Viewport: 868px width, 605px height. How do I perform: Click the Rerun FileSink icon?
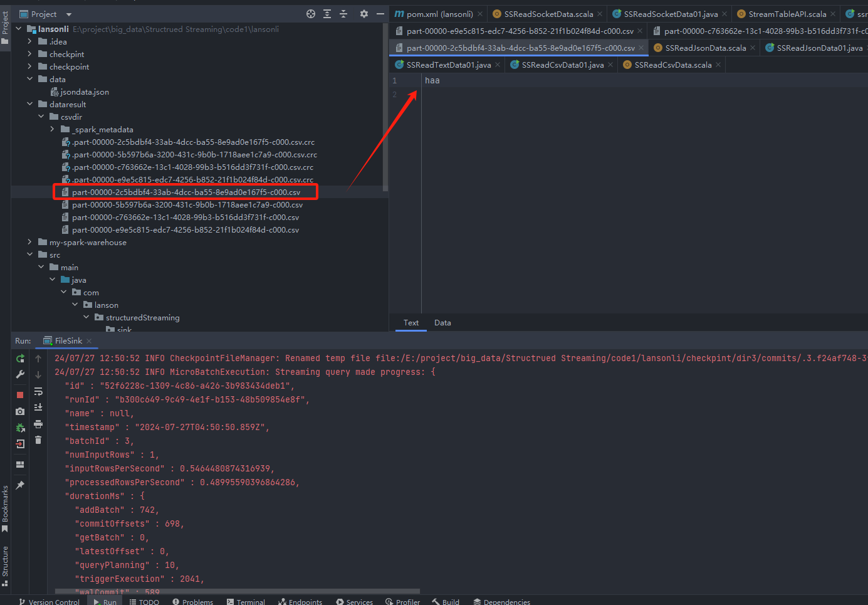(20, 359)
